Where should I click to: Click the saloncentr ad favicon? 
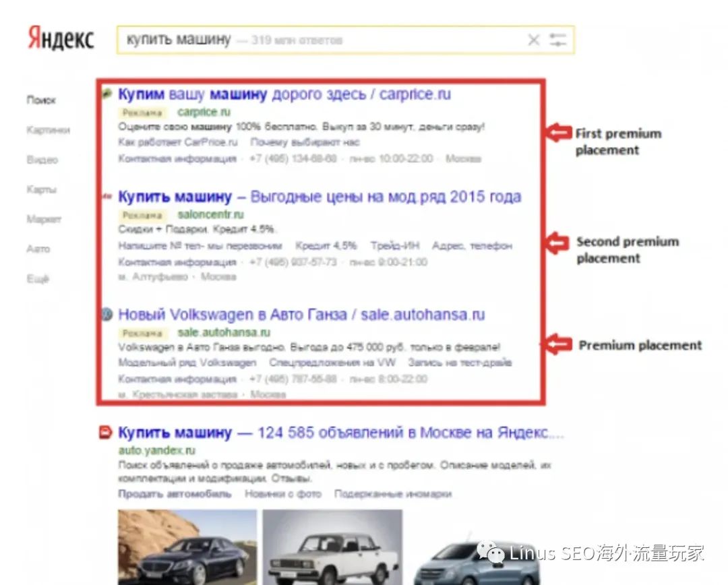pos(107,197)
